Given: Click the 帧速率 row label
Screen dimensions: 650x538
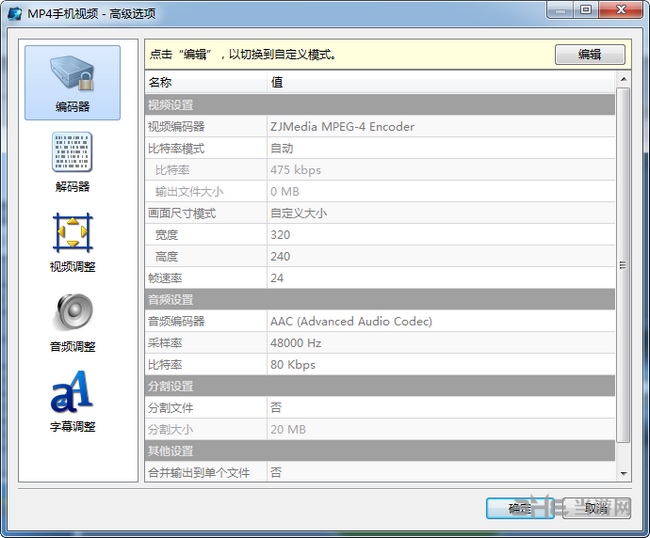Looking at the screenshot, I should click(165, 278).
